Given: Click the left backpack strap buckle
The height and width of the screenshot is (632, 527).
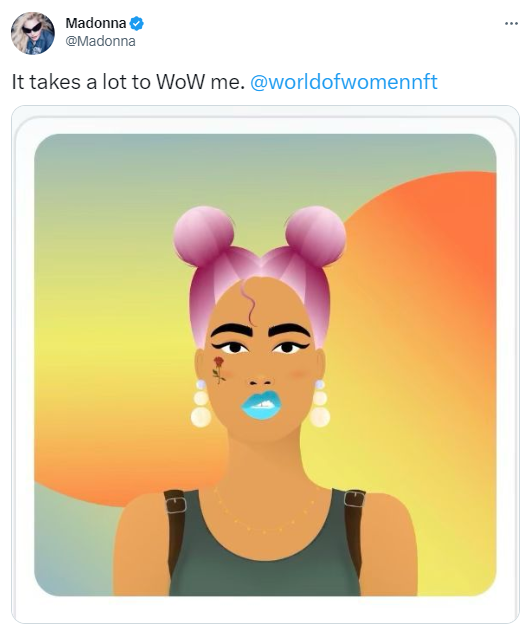Looking at the screenshot, I should pos(175,504).
